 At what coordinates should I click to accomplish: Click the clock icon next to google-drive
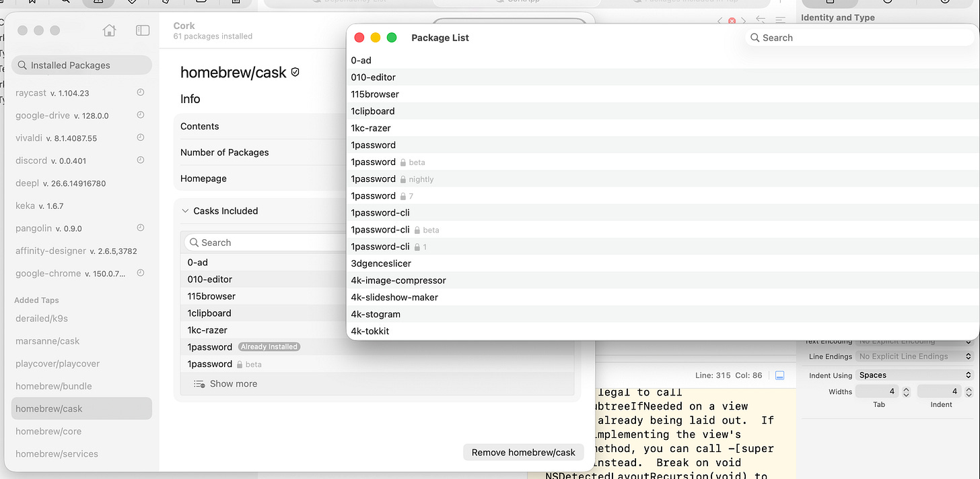click(141, 115)
